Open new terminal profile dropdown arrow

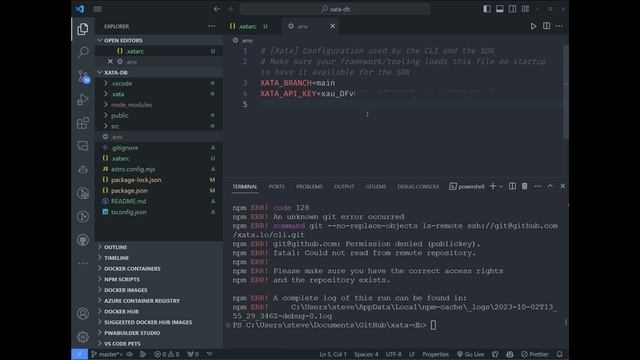point(501,187)
